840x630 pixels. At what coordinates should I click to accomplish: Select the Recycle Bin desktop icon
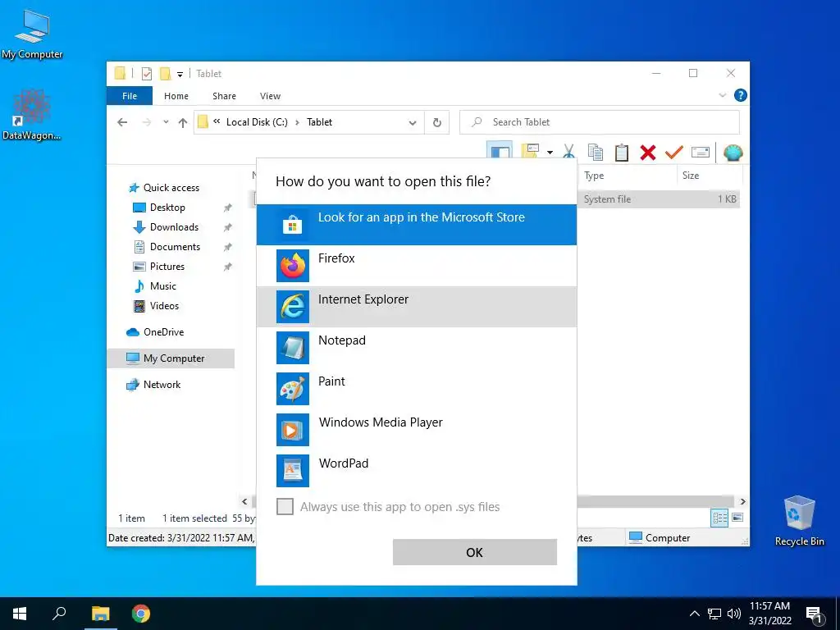pyautogui.click(x=799, y=520)
